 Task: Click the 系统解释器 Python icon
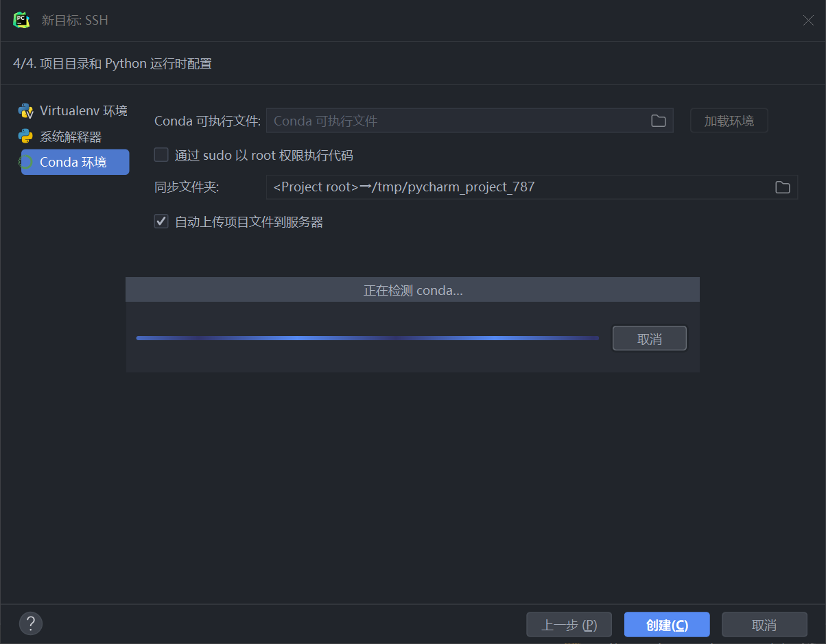coord(26,136)
